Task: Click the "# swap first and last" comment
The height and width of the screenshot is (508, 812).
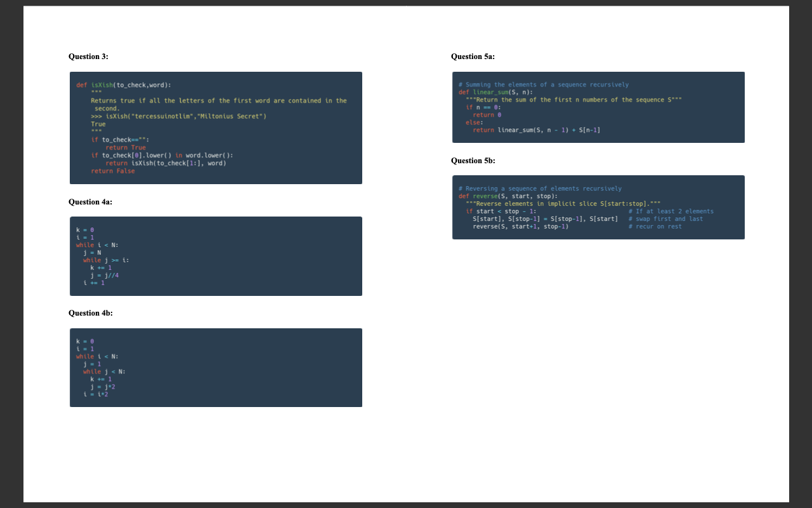Action: 665,219
